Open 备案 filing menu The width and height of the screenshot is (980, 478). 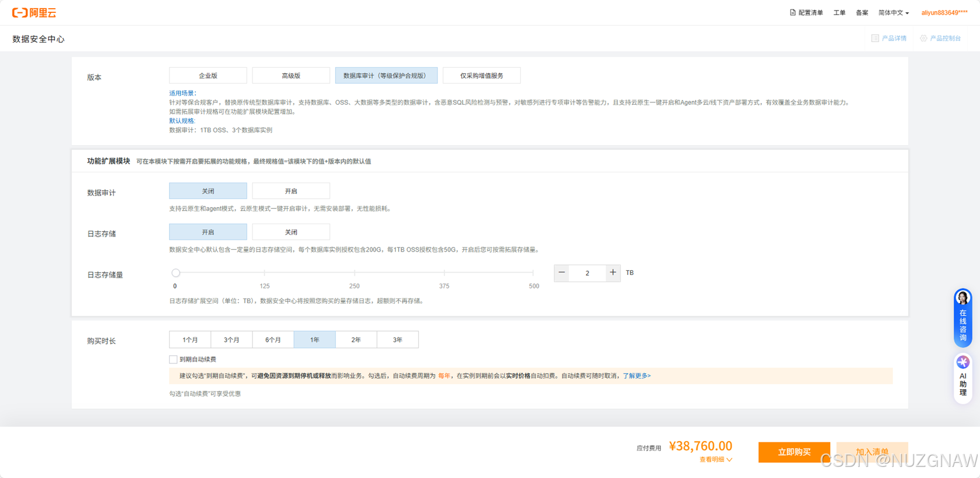coord(862,12)
